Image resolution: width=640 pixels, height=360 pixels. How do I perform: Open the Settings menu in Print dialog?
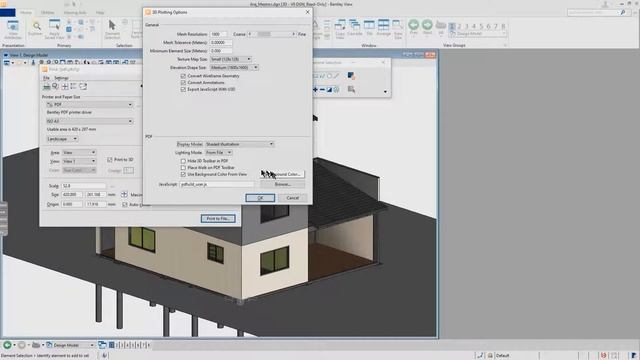61,78
